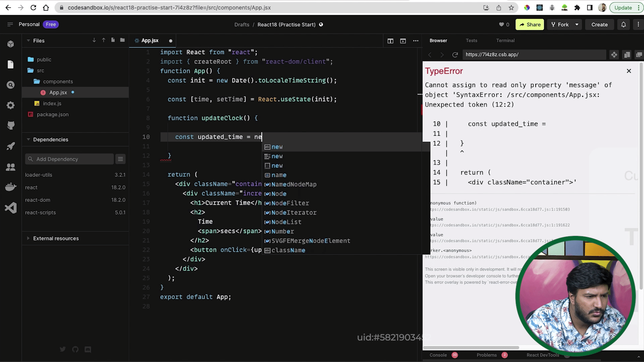Open the Docker server control icon

(x=10, y=187)
